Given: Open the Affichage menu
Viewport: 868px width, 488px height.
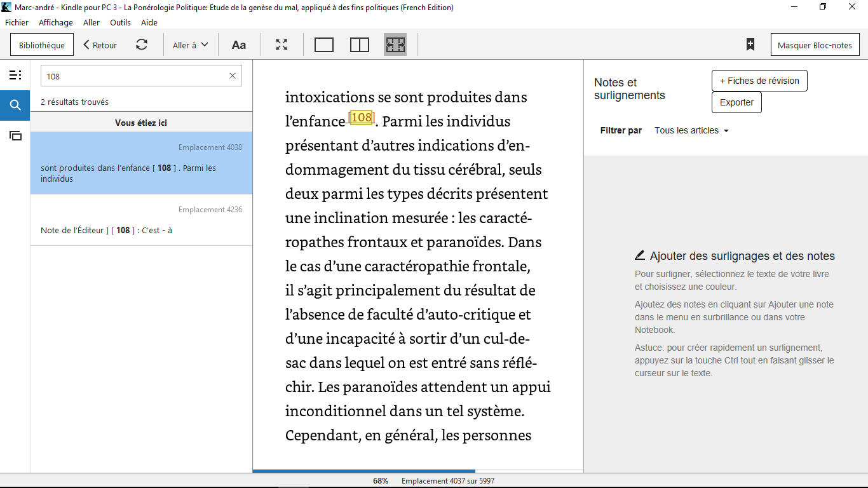Looking at the screenshot, I should (56, 22).
